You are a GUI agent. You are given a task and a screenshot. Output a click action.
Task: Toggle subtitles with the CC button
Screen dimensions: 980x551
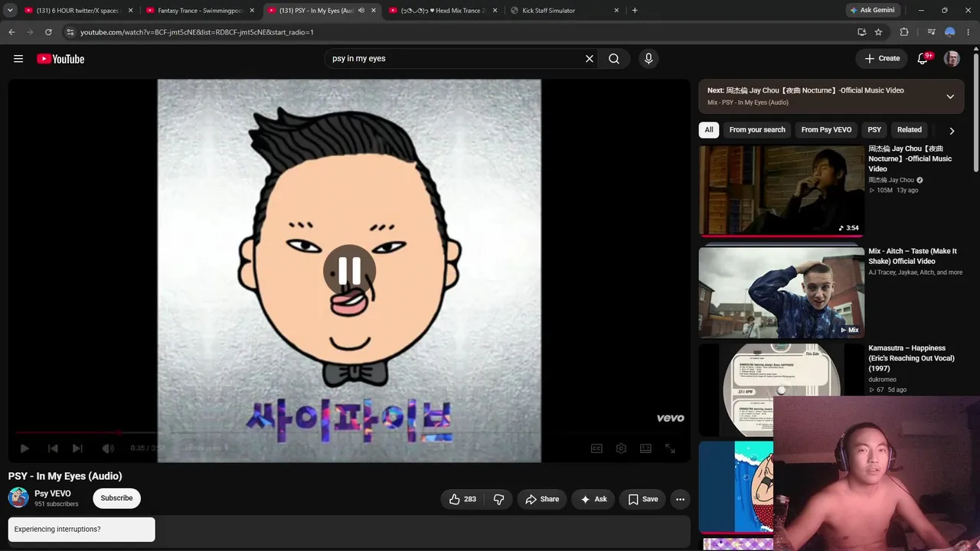(596, 448)
